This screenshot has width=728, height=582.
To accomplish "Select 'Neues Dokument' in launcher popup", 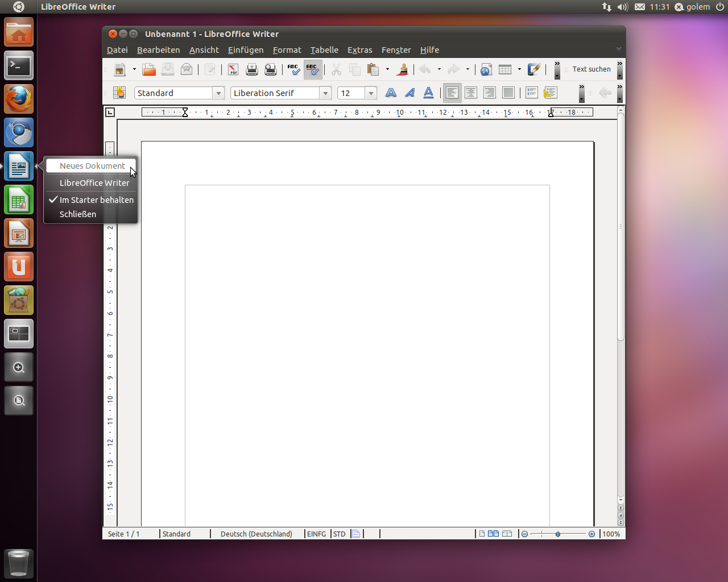I will click(x=92, y=166).
